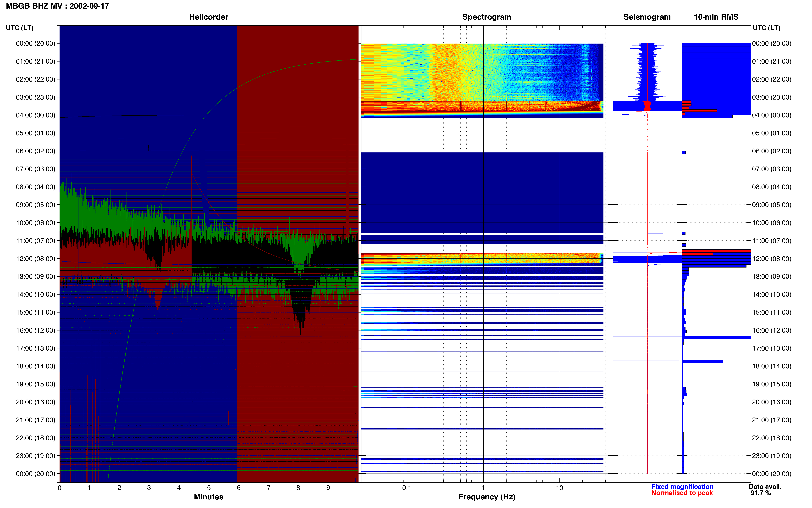Click the 'Normalised to peak' legend text
Image resolution: width=812 pixels, height=508 pixels.
coord(682,493)
